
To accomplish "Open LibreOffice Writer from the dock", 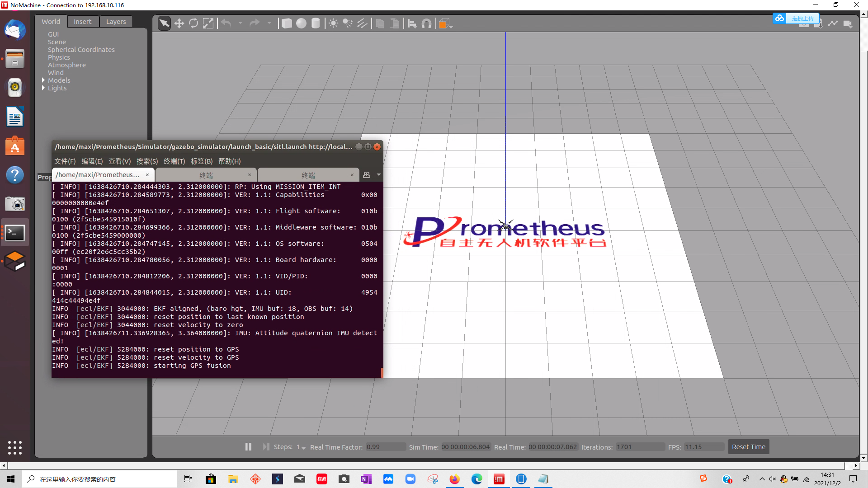I will [15, 117].
